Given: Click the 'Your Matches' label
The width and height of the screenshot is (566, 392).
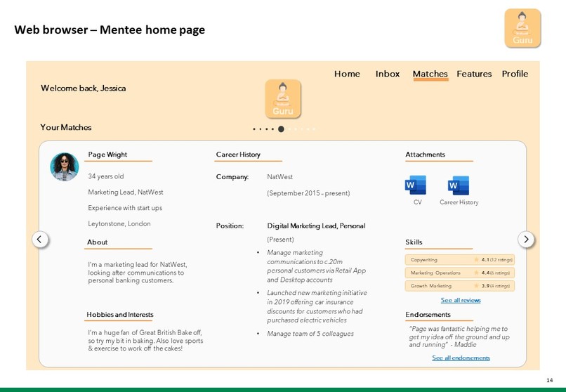Looking at the screenshot, I should (x=66, y=127).
